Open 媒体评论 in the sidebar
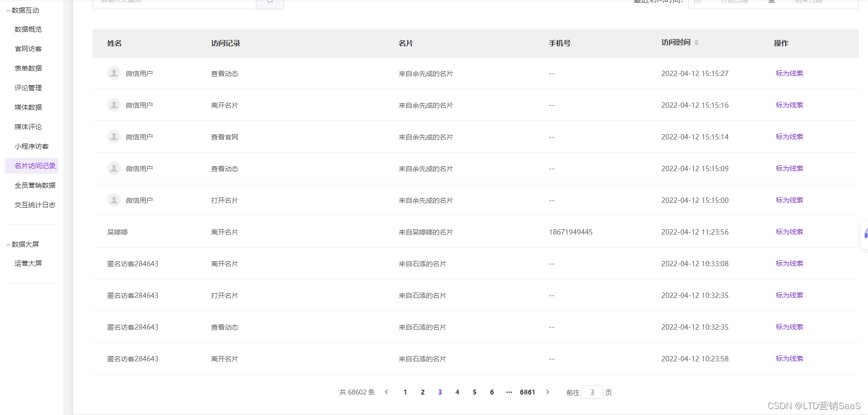This screenshot has height=415, width=868. [28, 127]
